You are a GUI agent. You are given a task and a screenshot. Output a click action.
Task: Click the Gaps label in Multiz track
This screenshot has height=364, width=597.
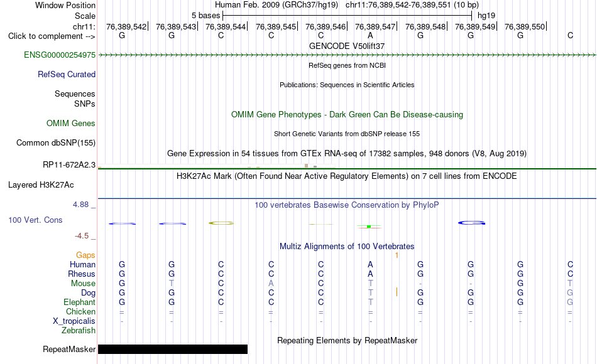coord(85,255)
